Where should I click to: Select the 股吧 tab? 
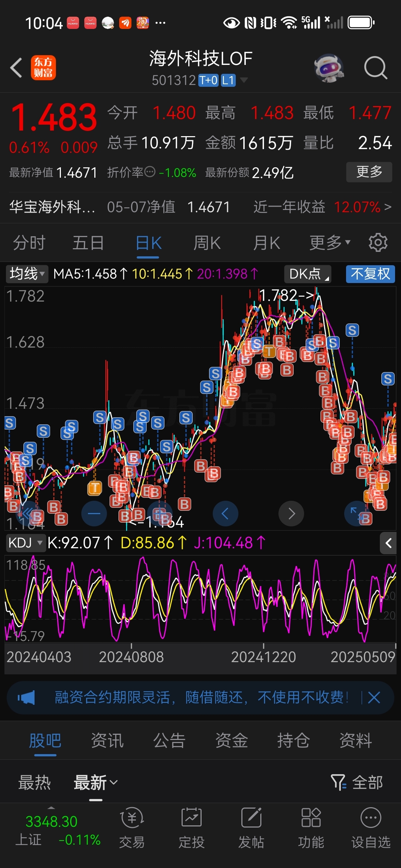[x=45, y=740]
